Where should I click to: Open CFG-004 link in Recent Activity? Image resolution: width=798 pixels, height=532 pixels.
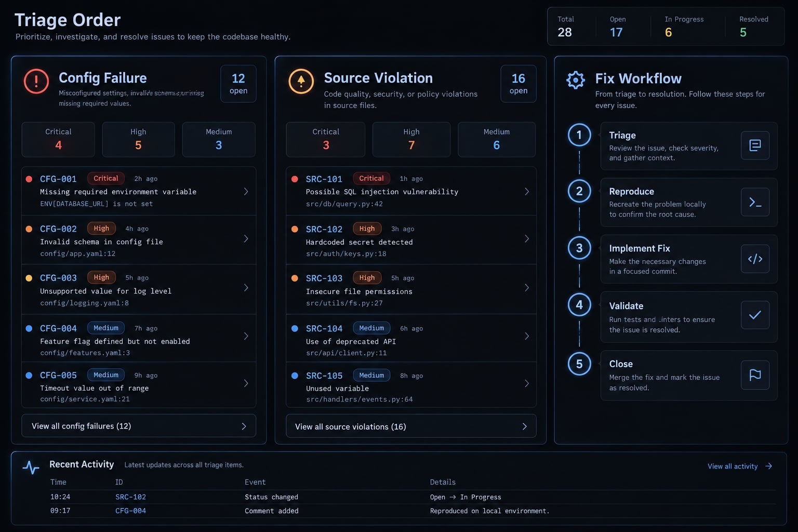point(130,511)
